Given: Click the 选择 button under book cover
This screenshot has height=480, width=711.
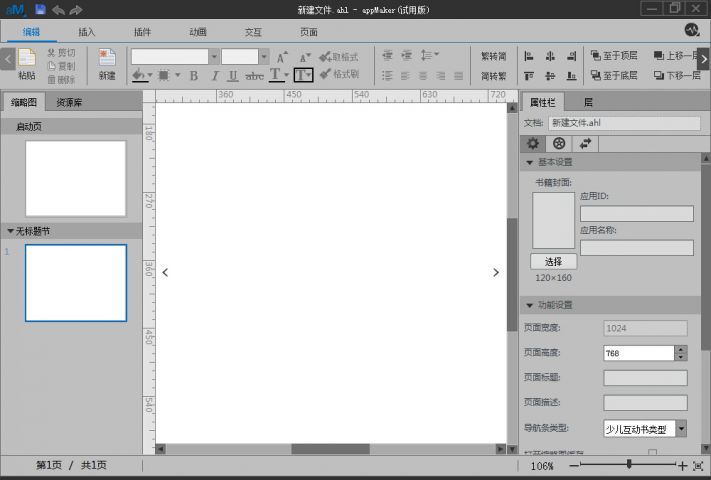Looking at the screenshot, I should click(553, 261).
